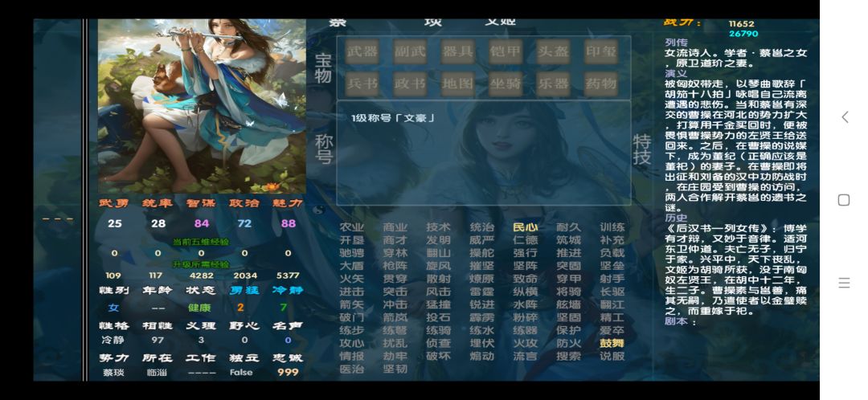
Task: Click the 火攻 skill label
Action: coord(526,343)
